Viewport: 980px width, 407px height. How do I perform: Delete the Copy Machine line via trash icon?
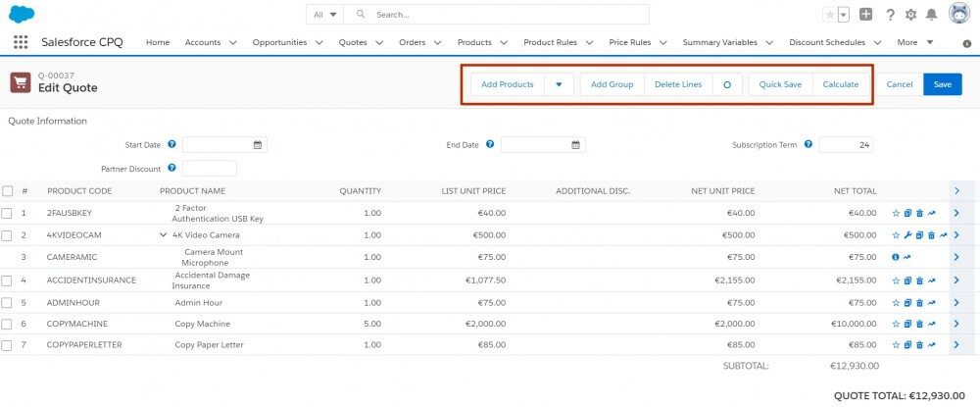pyautogui.click(x=919, y=324)
